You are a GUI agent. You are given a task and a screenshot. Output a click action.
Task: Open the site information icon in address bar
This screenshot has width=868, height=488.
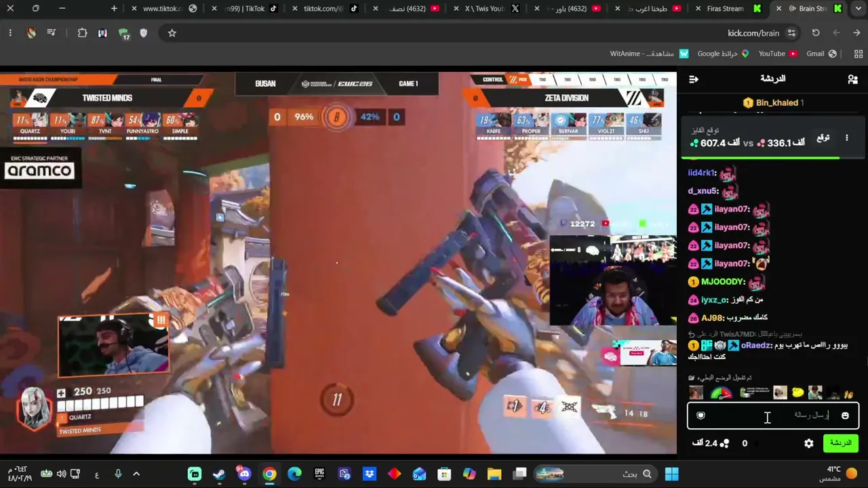791,33
